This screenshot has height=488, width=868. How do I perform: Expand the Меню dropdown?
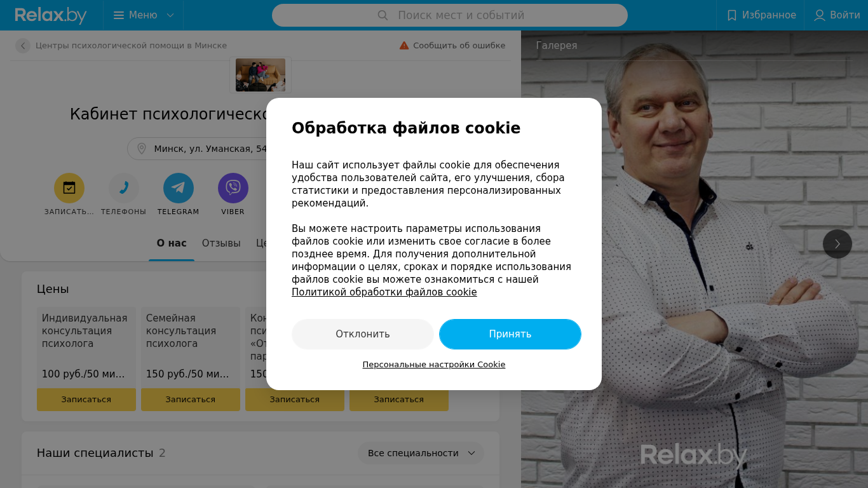coord(144,15)
